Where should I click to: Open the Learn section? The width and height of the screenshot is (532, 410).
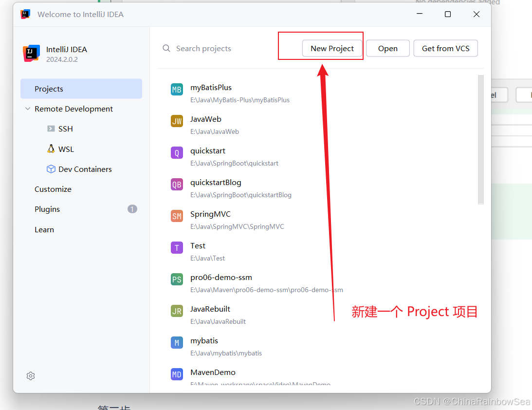[44, 229]
